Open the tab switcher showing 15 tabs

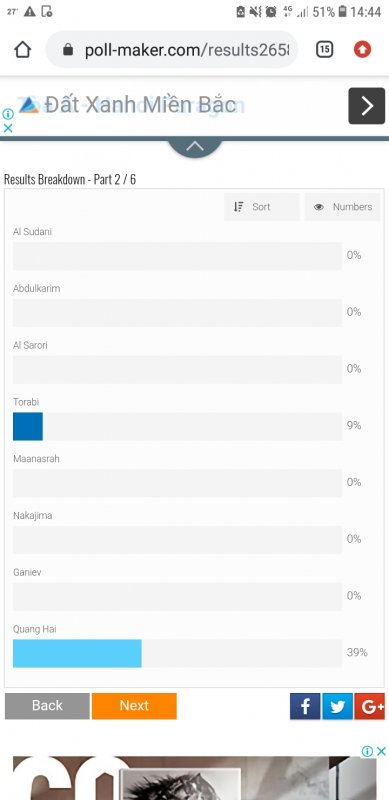click(x=325, y=49)
